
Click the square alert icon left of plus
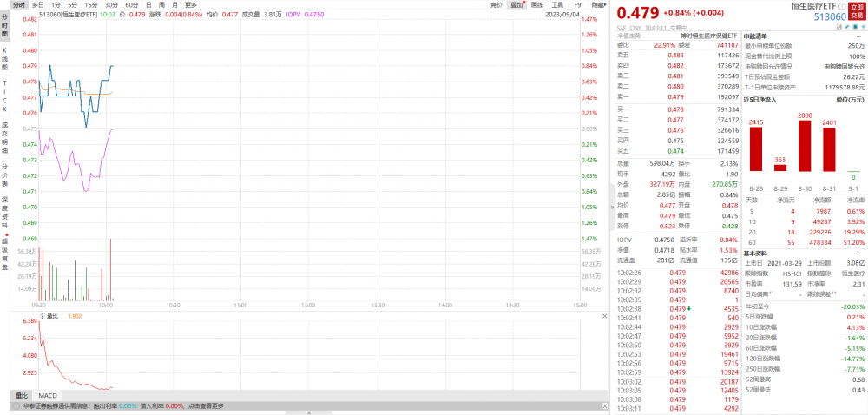pyautogui.click(x=855, y=27)
